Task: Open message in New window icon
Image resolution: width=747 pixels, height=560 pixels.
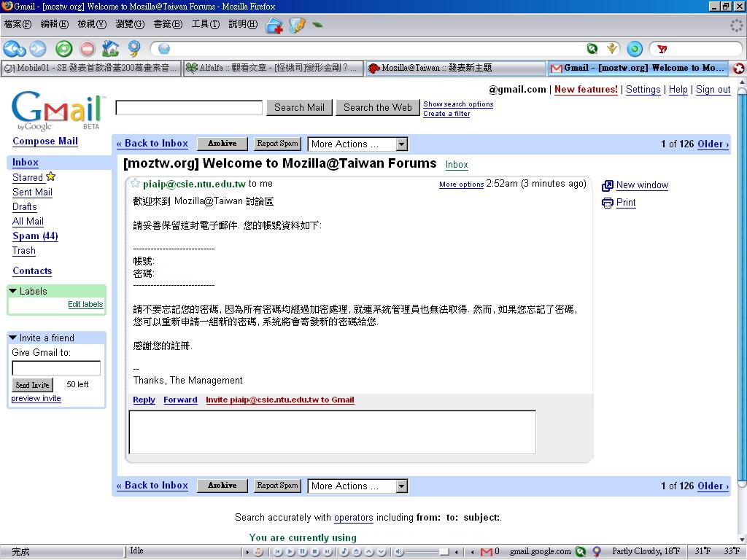Action: point(607,185)
